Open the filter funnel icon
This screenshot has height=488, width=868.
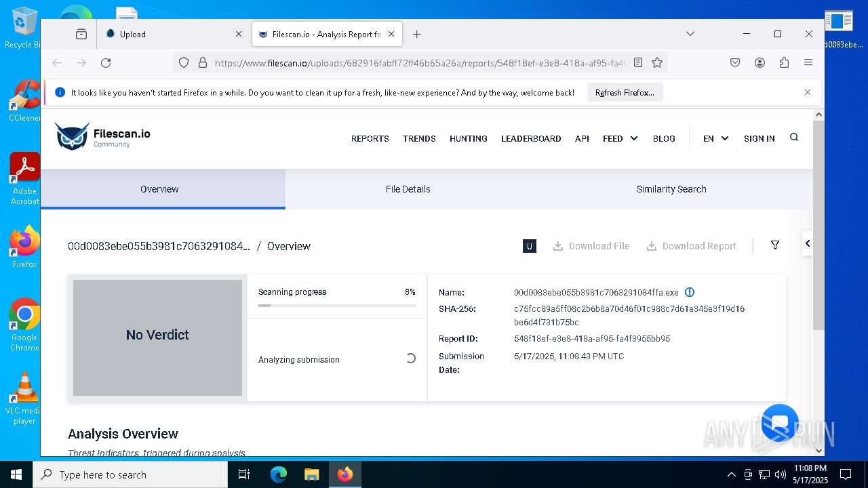pos(775,245)
